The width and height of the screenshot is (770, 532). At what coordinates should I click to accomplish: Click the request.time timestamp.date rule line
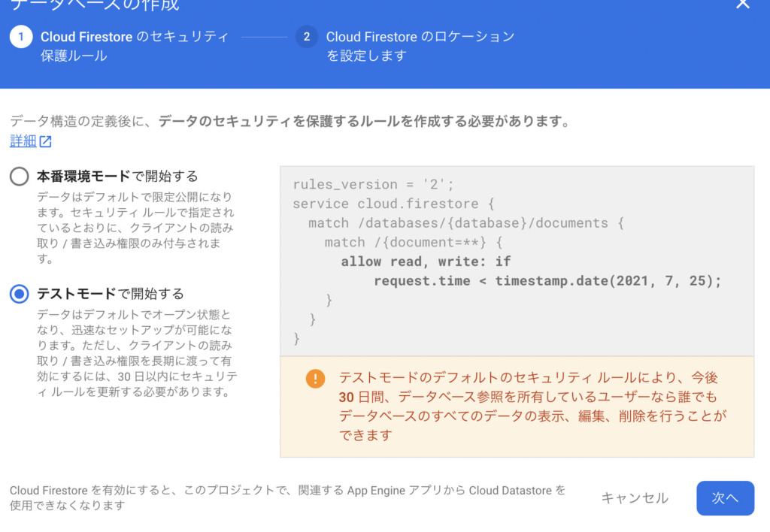coord(547,281)
